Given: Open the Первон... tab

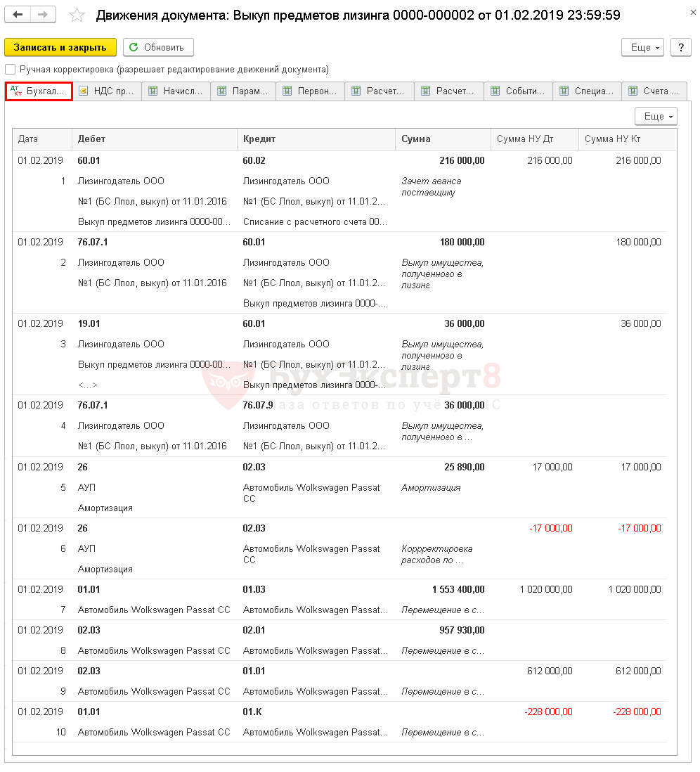Looking at the screenshot, I should (310, 91).
